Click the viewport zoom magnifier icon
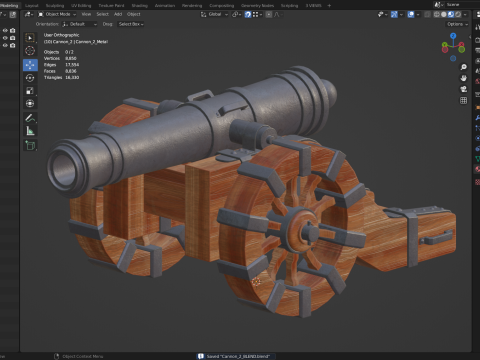480x360 pixels. 463,67
